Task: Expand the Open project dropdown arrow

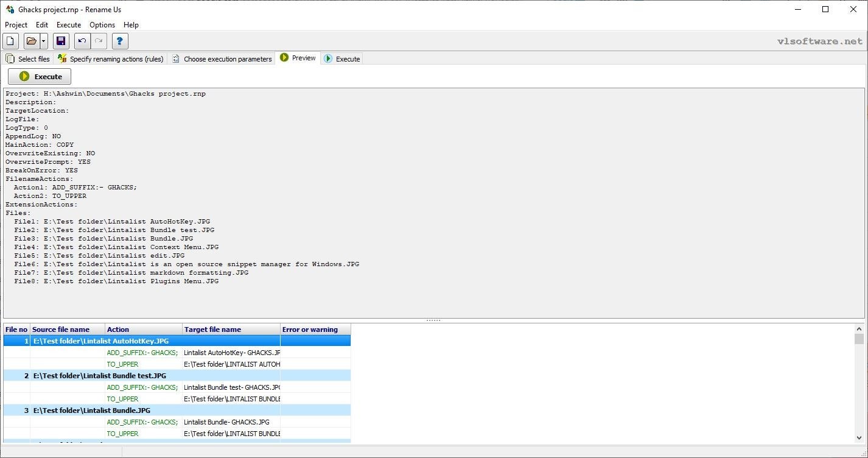Action: tap(44, 41)
